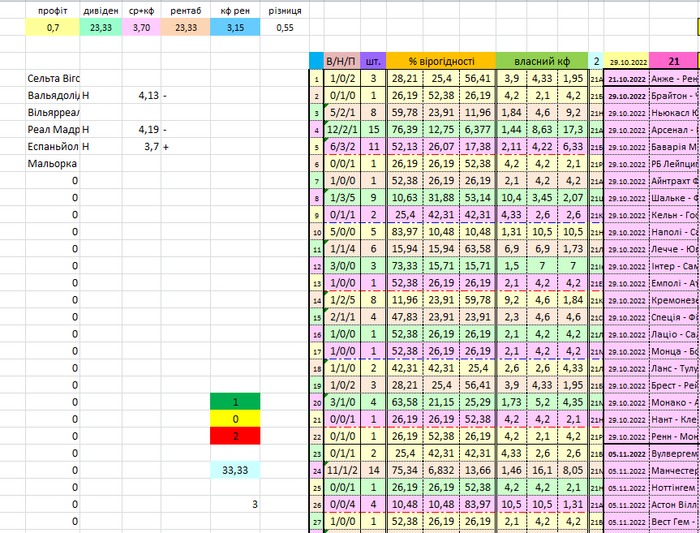Select the 10,63 probability cell
Image resolution: width=700 pixels, height=533 pixels.
404,197
